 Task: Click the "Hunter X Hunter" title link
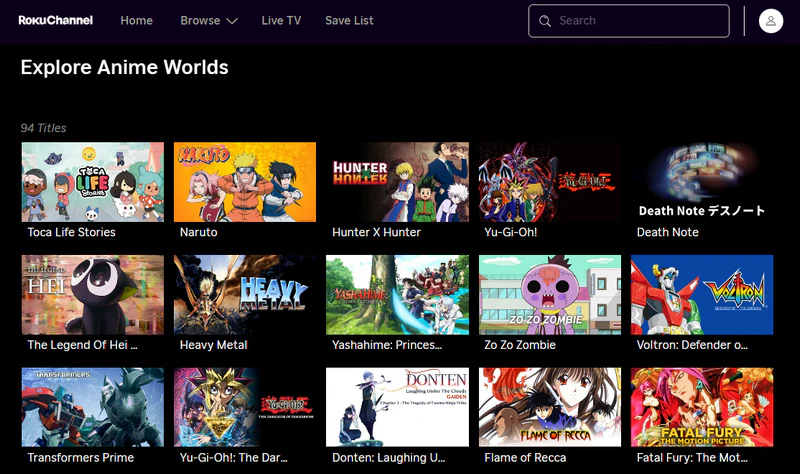click(x=377, y=232)
